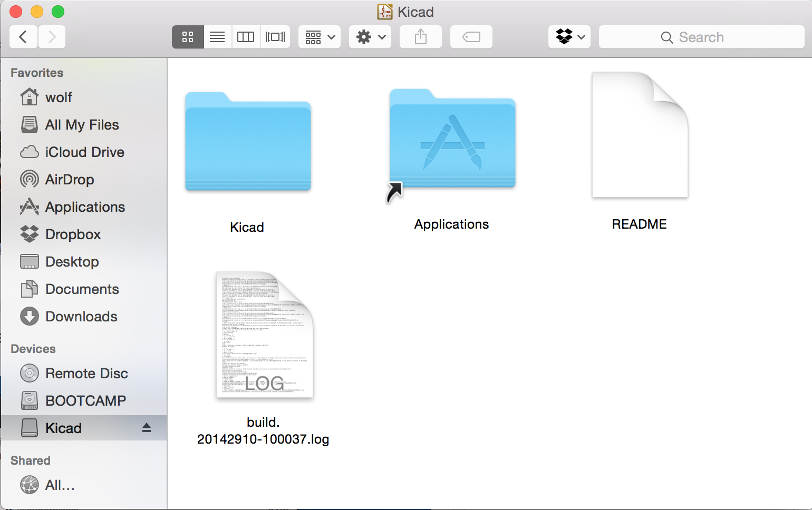
Task: Select the Kicad folder icon
Action: 248,142
